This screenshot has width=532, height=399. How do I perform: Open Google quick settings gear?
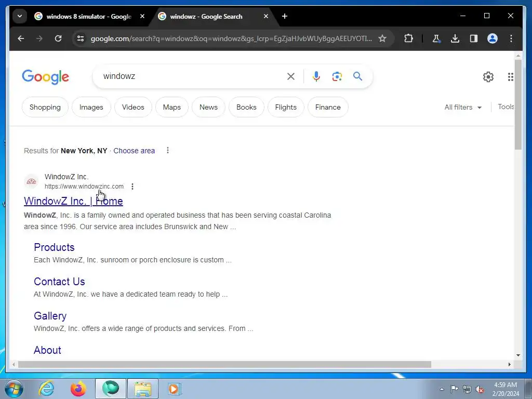coord(488,77)
